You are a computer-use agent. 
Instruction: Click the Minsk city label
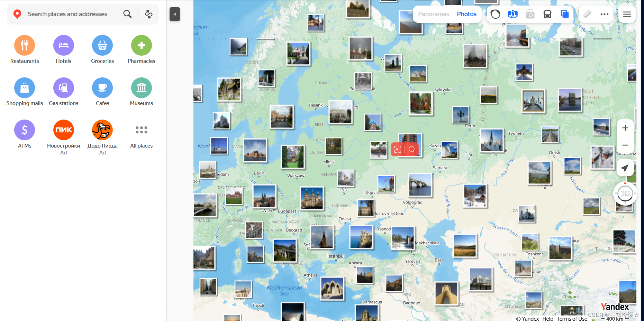pos(329,162)
